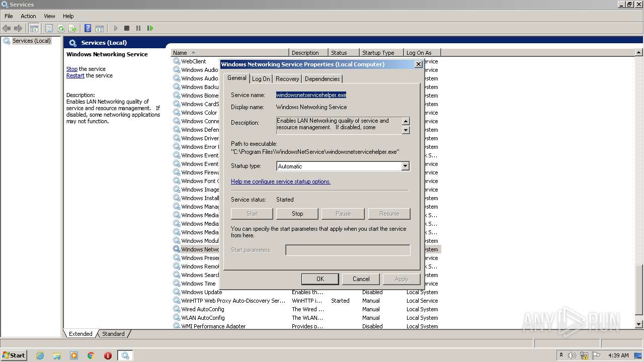Sort by the Log On As column header
Viewport: 644px width, 362px height.
pyautogui.click(x=422, y=52)
